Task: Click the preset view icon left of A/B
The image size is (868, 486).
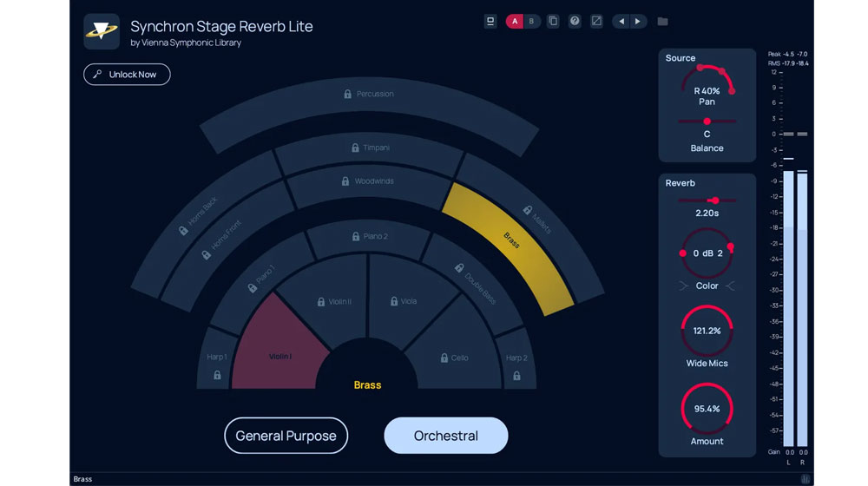Action: [490, 21]
